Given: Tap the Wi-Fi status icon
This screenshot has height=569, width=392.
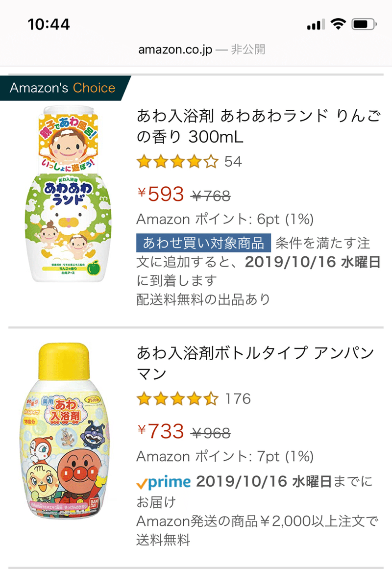Looking at the screenshot, I should (x=338, y=24).
